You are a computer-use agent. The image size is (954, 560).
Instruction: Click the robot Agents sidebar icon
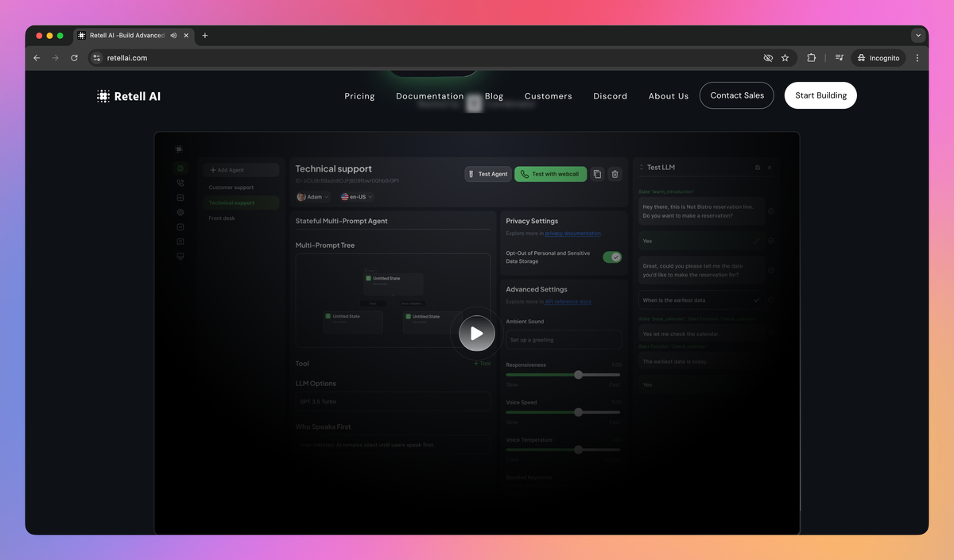tap(180, 168)
